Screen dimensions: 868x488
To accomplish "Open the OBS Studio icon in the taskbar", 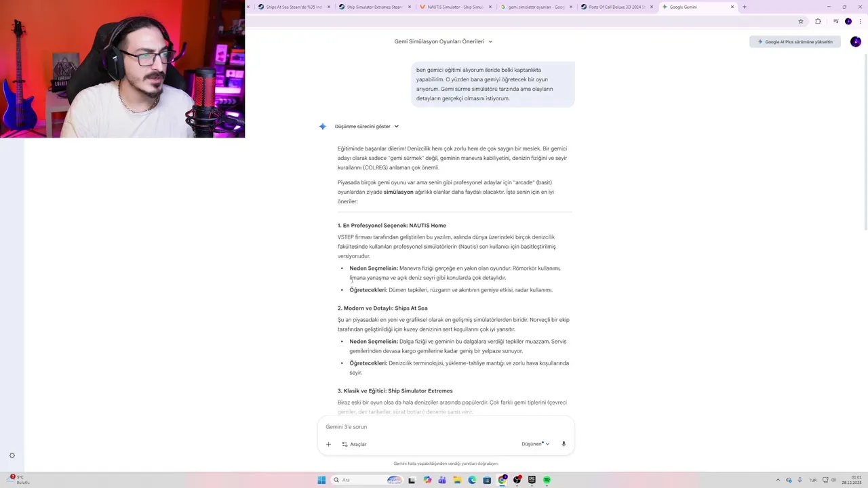I will 517,480.
